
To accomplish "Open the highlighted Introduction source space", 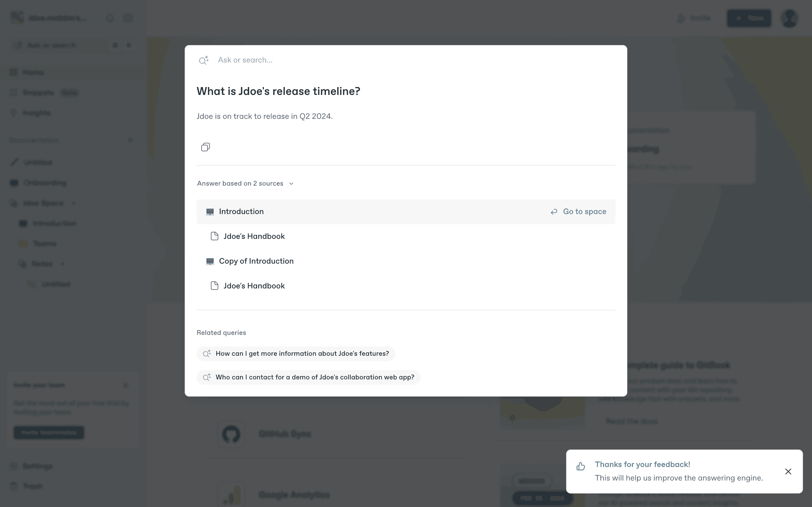I will [x=241, y=212].
